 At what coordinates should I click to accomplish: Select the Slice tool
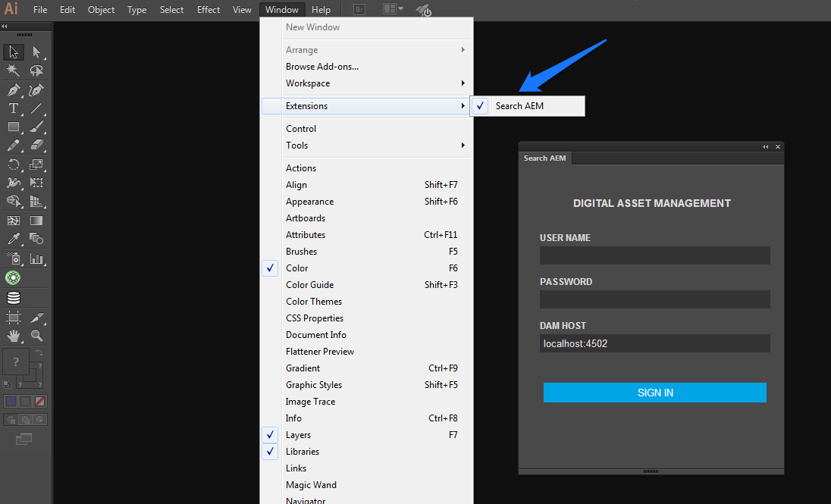pyautogui.click(x=36, y=318)
